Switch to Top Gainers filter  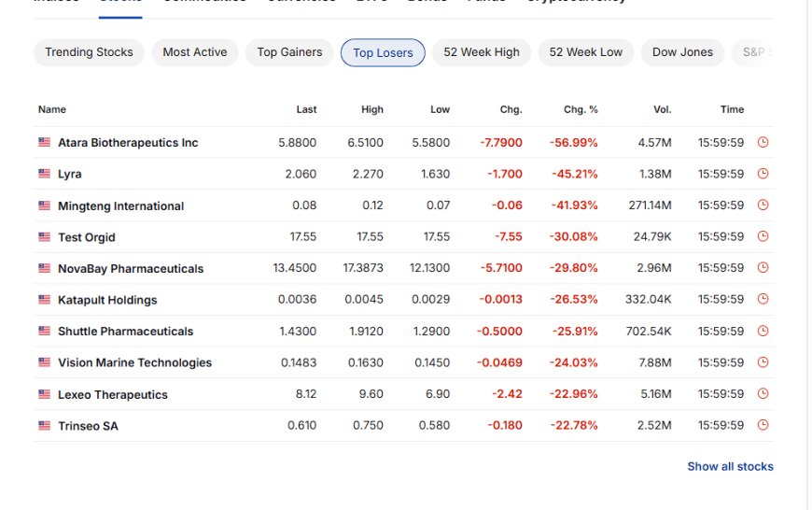289,52
